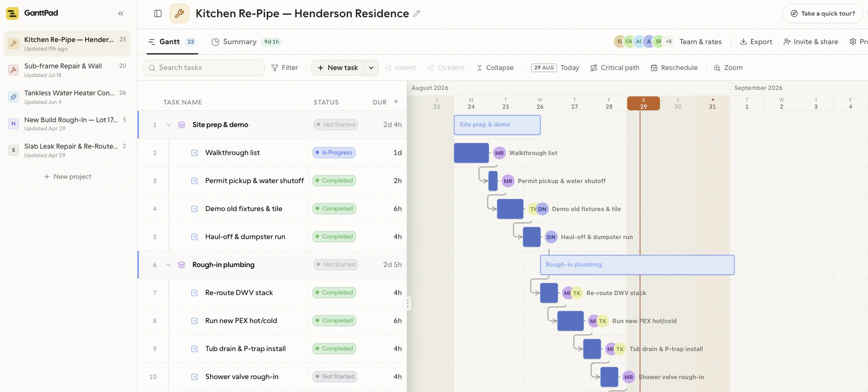Open Zoom options
The height and width of the screenshot is (392, 868).
click(728, 67)
